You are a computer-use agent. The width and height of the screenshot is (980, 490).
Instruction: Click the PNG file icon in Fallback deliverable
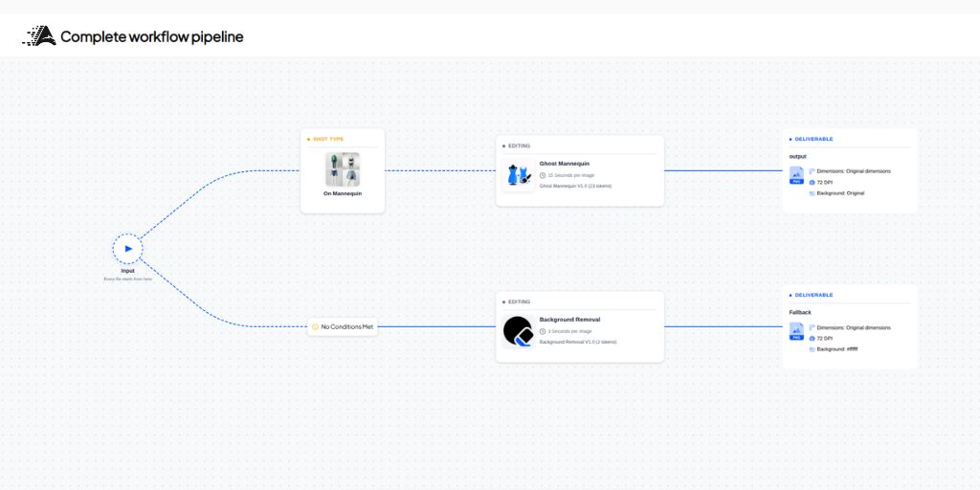796,331
